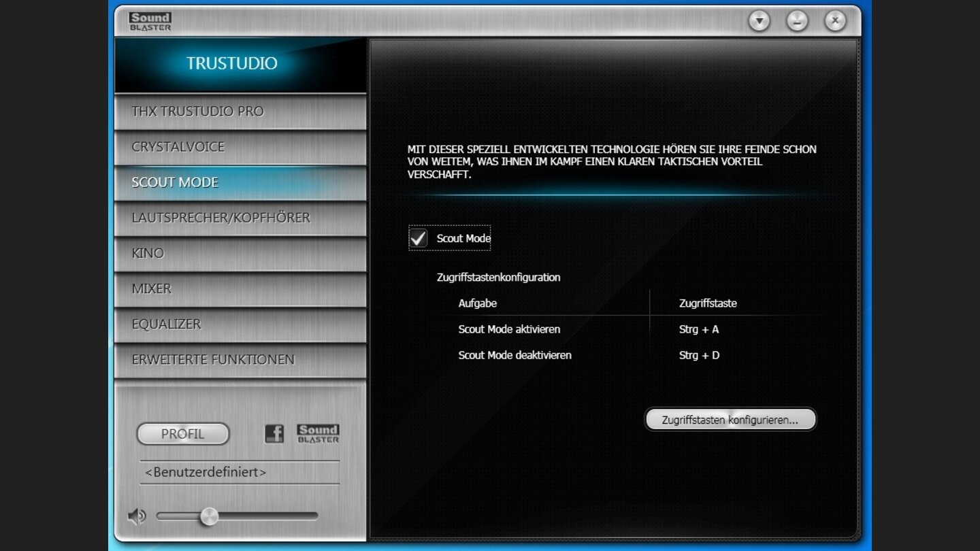This screenshot has width=980, height=551.
Task: Mute audio via the speaker icon
Action: (137, 516)
